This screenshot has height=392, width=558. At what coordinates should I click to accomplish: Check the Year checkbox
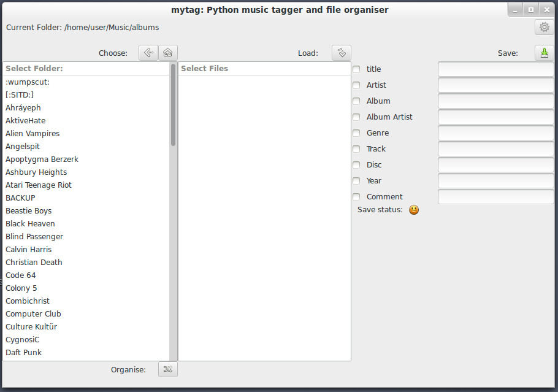coord(356,181)
